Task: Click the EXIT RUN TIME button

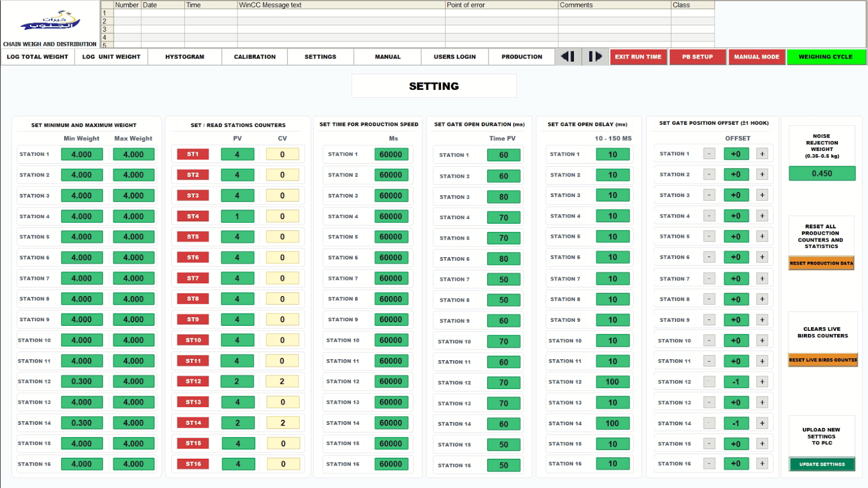Action: tap(638, 57)
